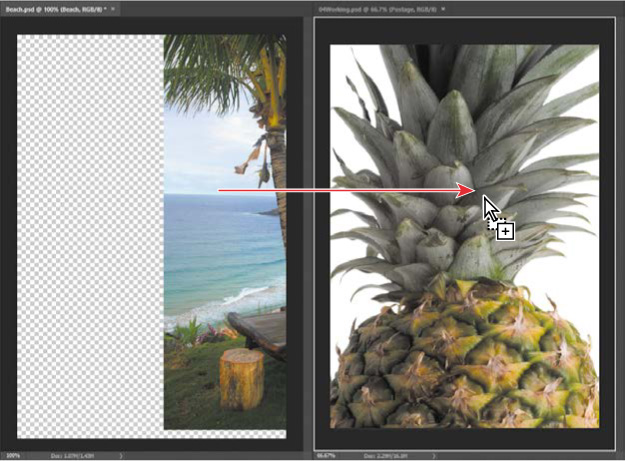Click the 66.67% zoom field in 04Working window

click(326, 455)
